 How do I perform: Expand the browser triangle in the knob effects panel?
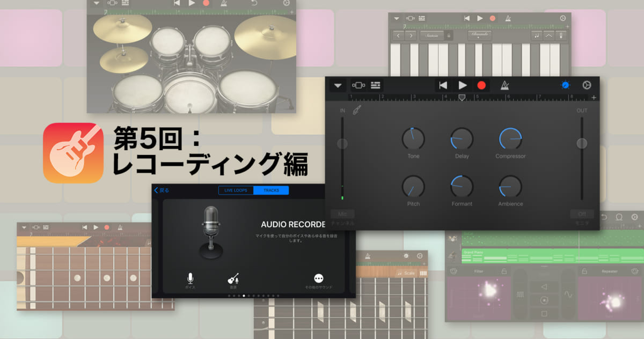coord(338,85)
